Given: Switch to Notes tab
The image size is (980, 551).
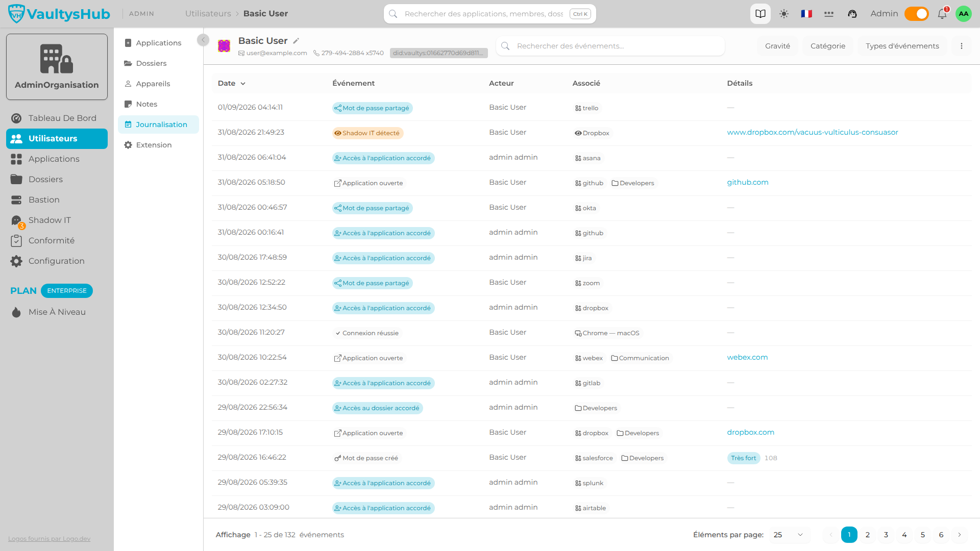Looking at the screenshot, I should coord(158,104).
